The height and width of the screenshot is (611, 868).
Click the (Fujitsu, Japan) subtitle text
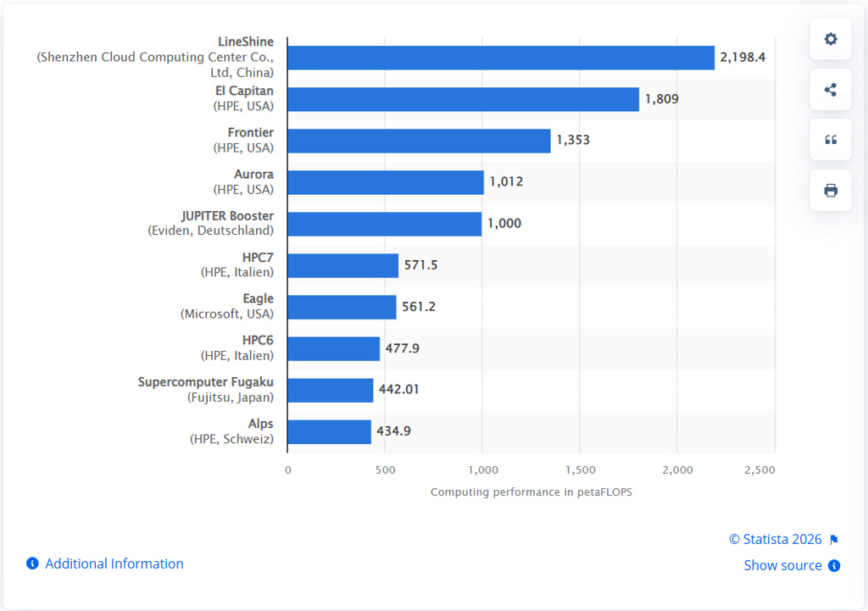point(231,397)
